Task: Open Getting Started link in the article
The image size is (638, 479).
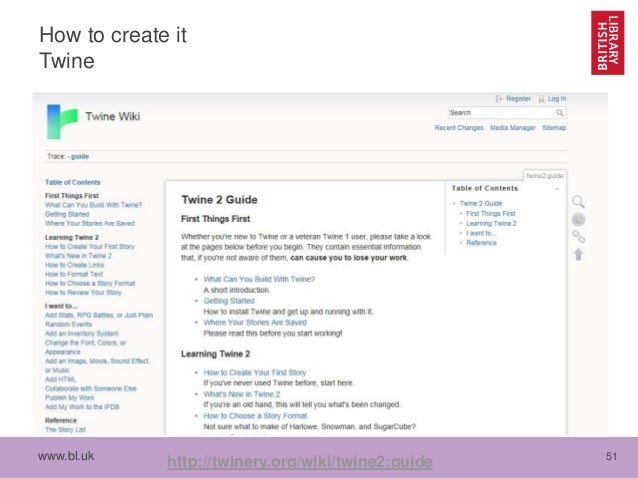Action: point(229,301)
